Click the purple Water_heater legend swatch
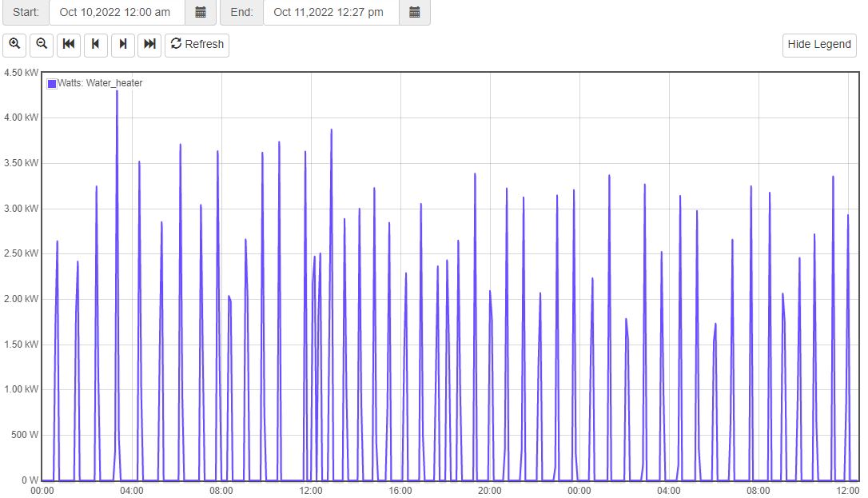This screenshot has height=498, width=868. (x=52, y=83)
